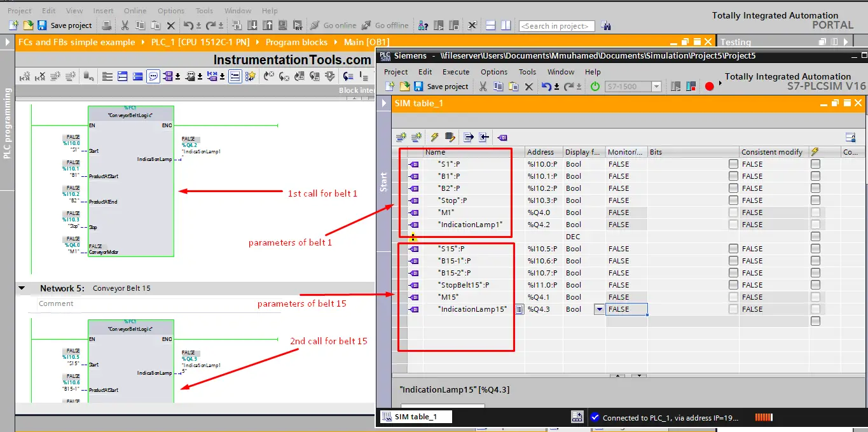Screen dimensions: 868x432
Task: Click the Import icon in SIM table toolbar
Action: 484,137
